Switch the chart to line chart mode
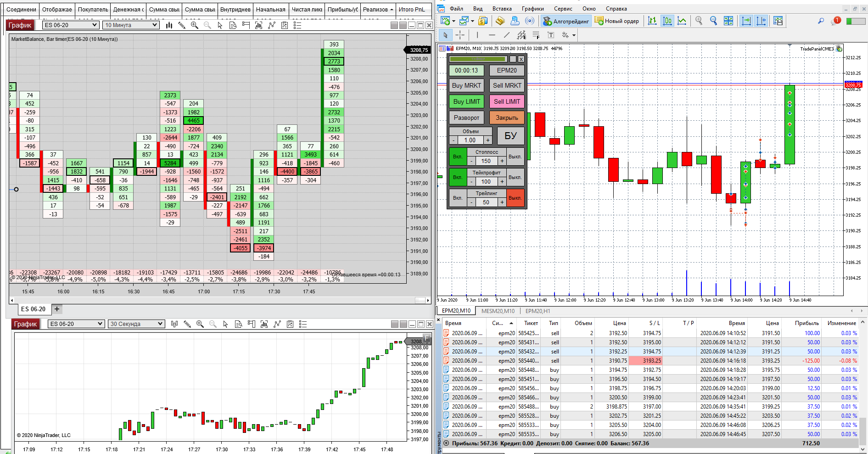The width and height of the screenshot is (868, 454). click(x=682, y=21)
